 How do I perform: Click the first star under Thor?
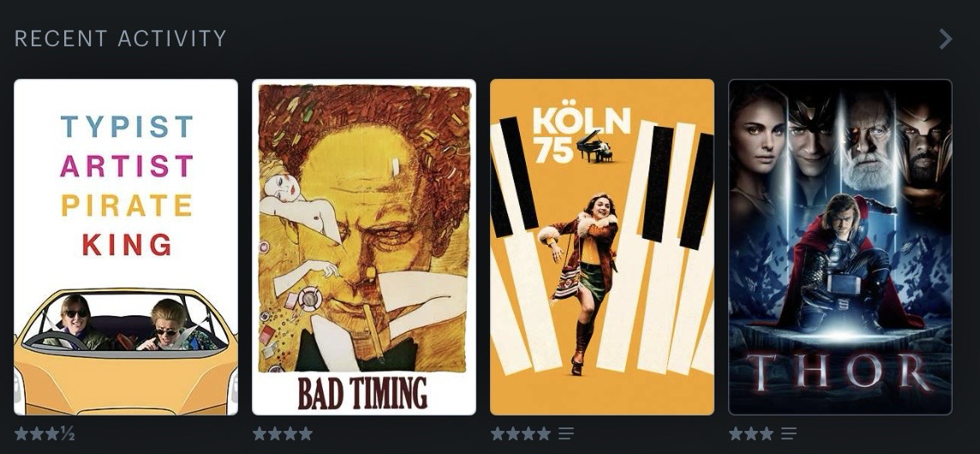tap(736, 433)
